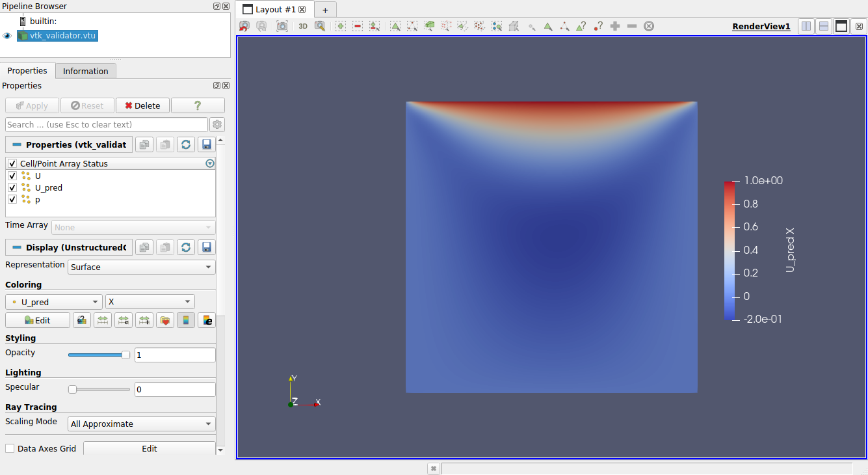Toggle the 3D interaction mode button
The width and height of the screenshot is (868, 475).
[x=303, y=26]
